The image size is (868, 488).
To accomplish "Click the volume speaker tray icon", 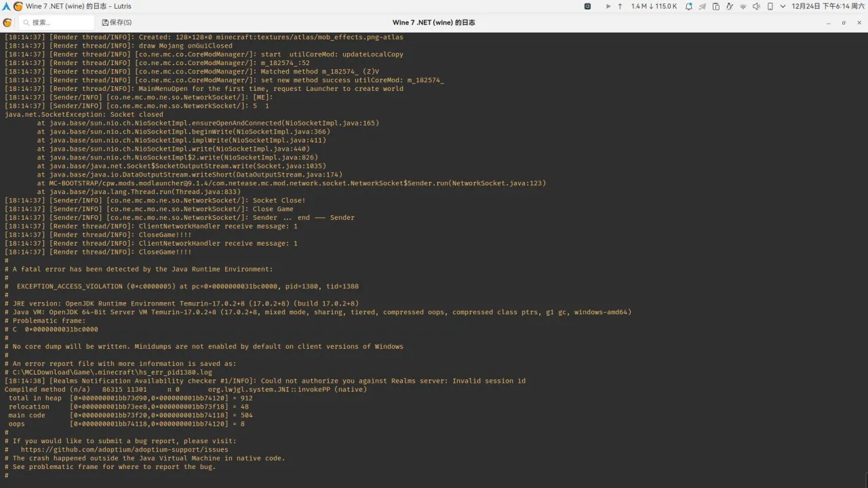I will pos(757,6).
